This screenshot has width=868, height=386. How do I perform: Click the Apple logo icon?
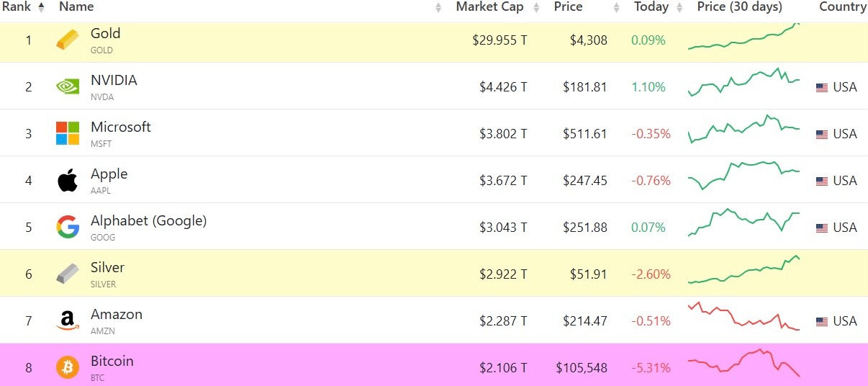68,181
